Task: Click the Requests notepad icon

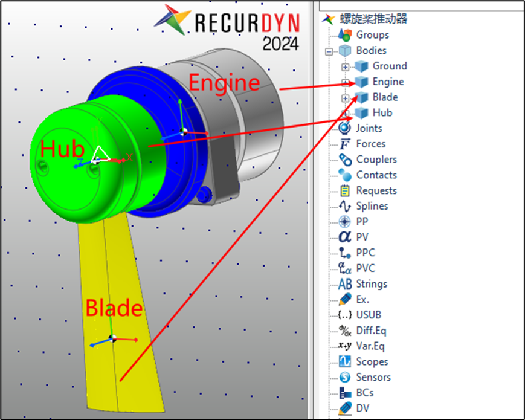Action: click(x=345, y=190)
